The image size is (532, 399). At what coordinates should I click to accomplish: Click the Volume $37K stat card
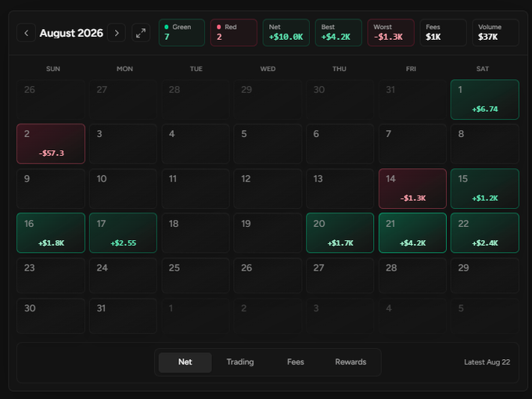495,33
